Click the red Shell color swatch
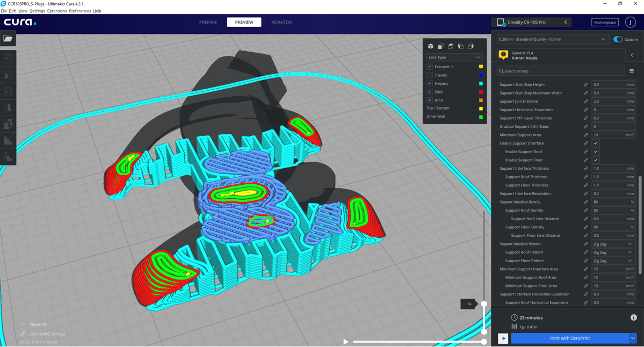This screenshot has height=347, width=644. click(481, 92)
